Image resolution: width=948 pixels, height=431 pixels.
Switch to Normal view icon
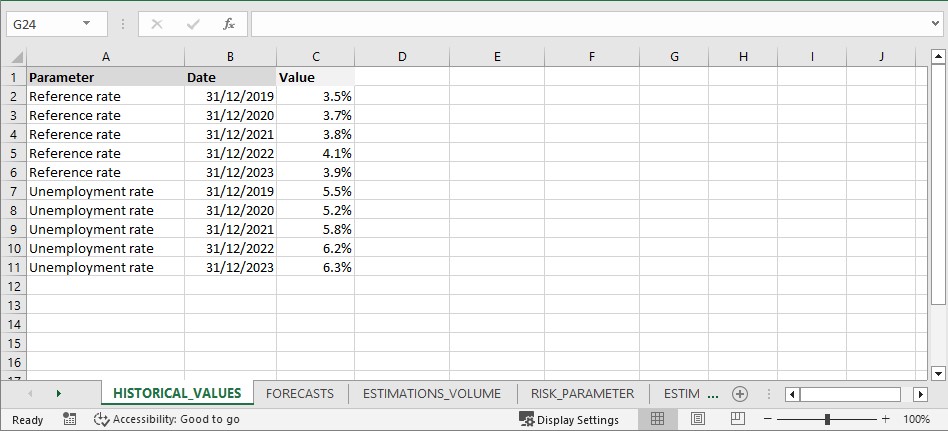point(657,418)
